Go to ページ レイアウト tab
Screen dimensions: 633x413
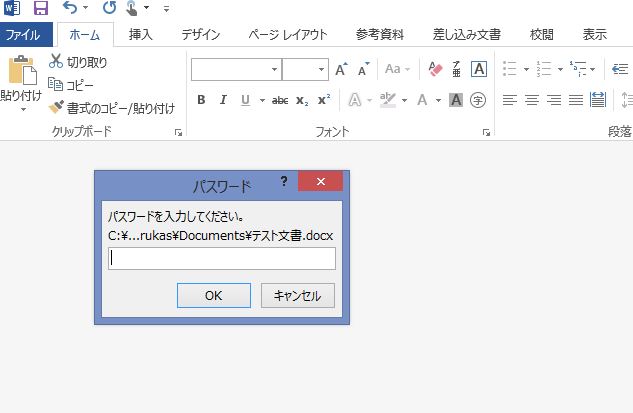tap(287, 35)
